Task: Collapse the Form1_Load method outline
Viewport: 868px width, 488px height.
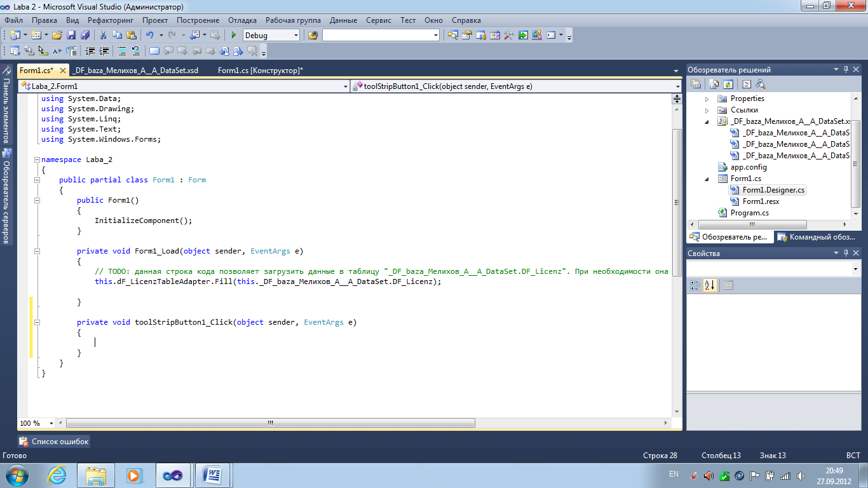Action: pyautogui.click(x=37, y=251)
